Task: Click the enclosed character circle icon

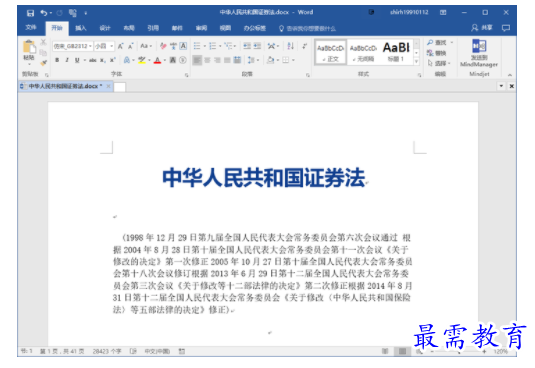Action: pos(183,60)
